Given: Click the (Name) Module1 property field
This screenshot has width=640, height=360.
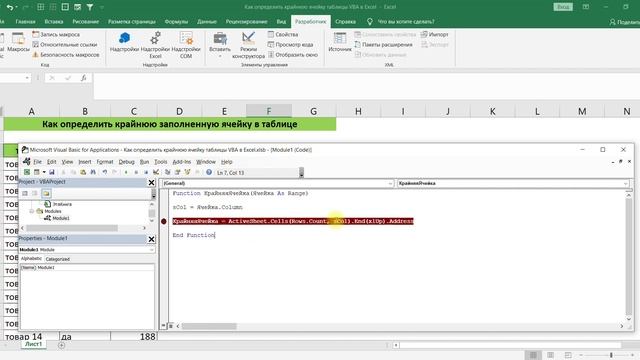Looking at the screenshot, I should [x=87, y=268].
